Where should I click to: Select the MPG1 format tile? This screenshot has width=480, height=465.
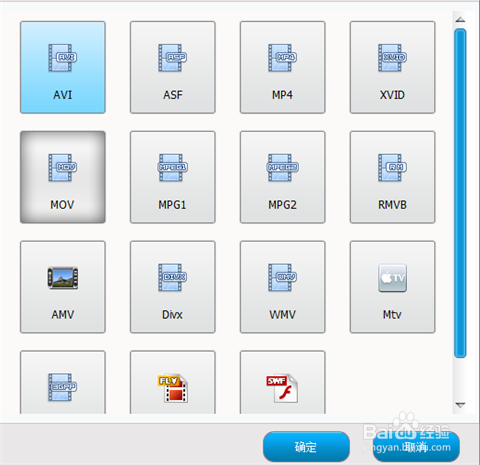pos(173,177)
